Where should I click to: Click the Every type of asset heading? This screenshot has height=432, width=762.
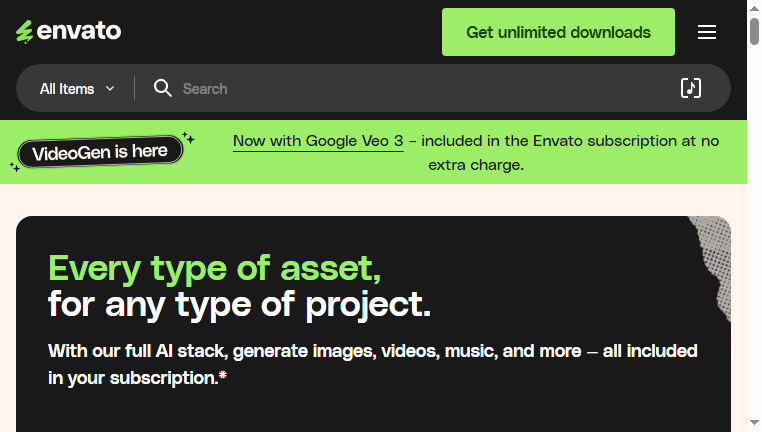coord(214,268)
